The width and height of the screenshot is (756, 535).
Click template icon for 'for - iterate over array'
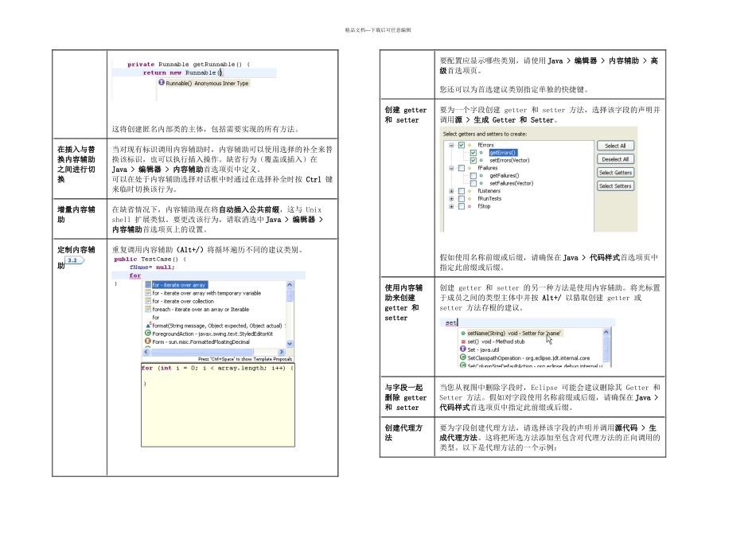click(x=148, y=285)
